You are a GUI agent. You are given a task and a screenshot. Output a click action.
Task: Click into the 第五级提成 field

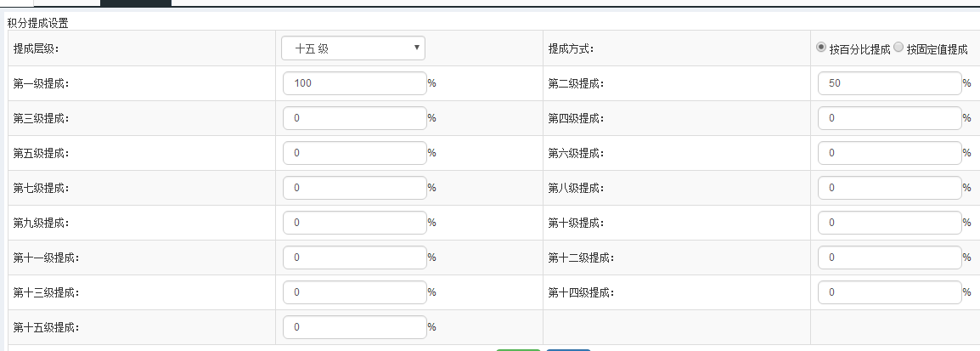tap(354, 153)
